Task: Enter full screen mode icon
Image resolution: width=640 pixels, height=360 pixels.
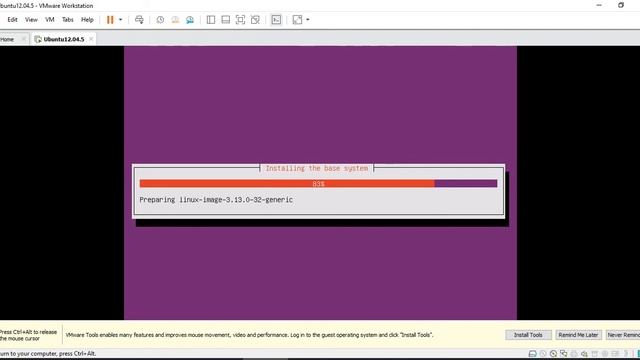Action: (x=240, y=20)
